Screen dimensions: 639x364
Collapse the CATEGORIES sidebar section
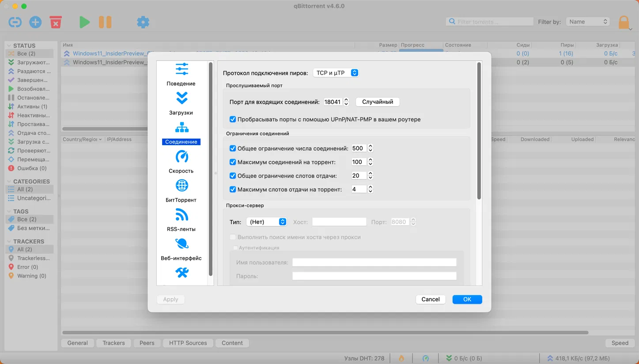tap(9, 181)
